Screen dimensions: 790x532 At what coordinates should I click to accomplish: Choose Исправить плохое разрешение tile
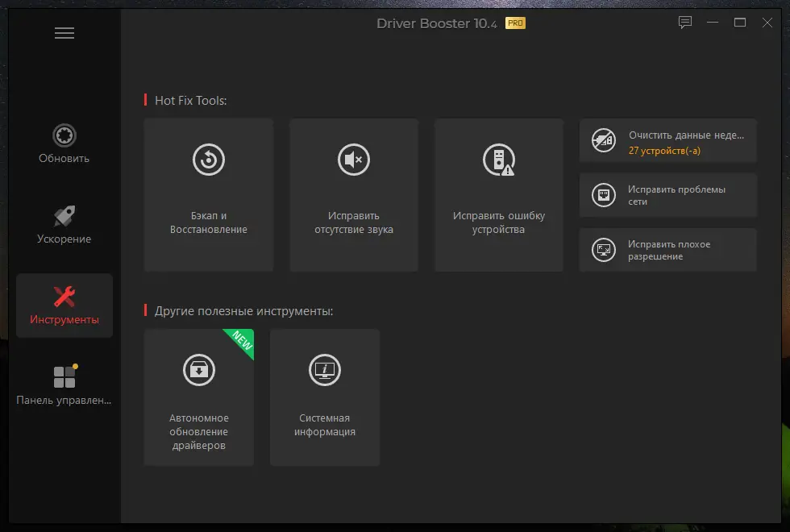pos(668,250)
